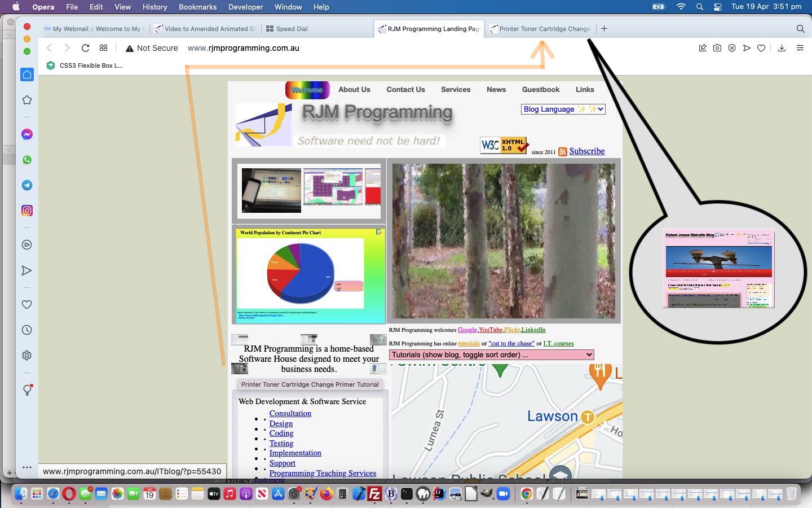Image resolution: width=812 pixels, height=508 pixels.
Task: Click the Programming Teaching Services link
Action: (x=323, y=474)
